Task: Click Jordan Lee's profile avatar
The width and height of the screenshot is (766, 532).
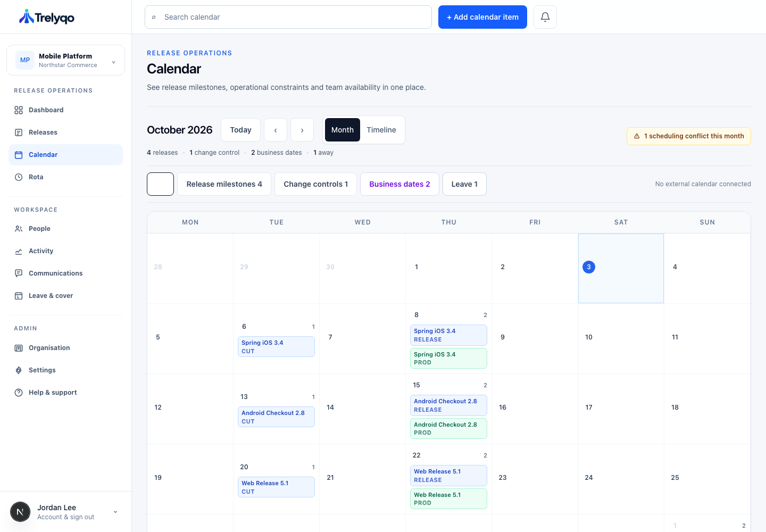Action: pos(20,512)
